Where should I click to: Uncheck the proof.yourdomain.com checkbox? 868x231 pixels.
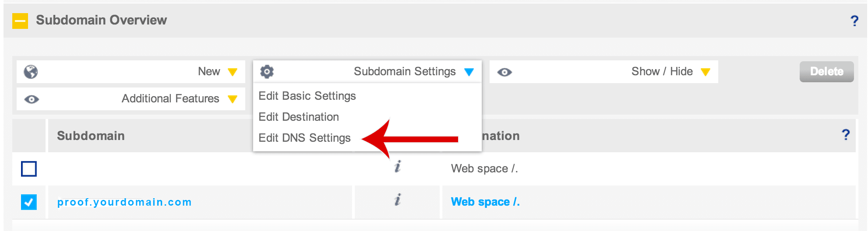[x=29, y=202]
